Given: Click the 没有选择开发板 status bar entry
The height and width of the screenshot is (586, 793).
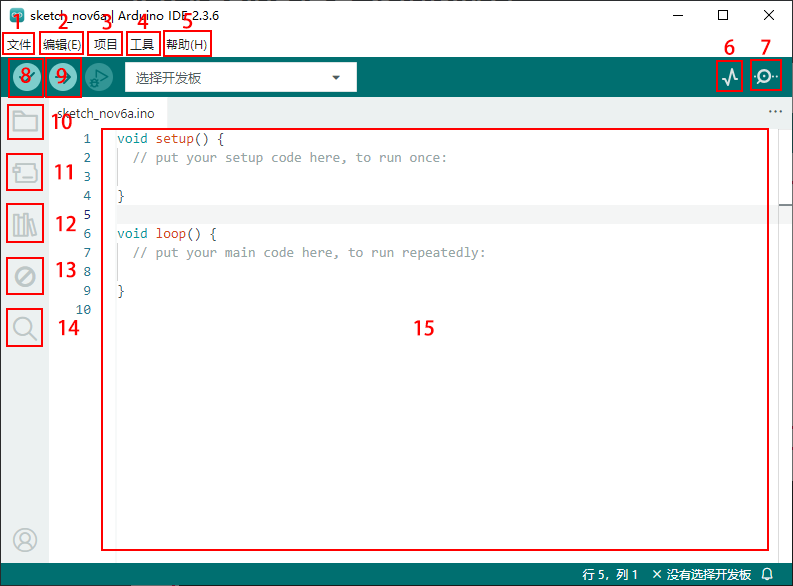Looking at the screenshot, I should [701, 574].
